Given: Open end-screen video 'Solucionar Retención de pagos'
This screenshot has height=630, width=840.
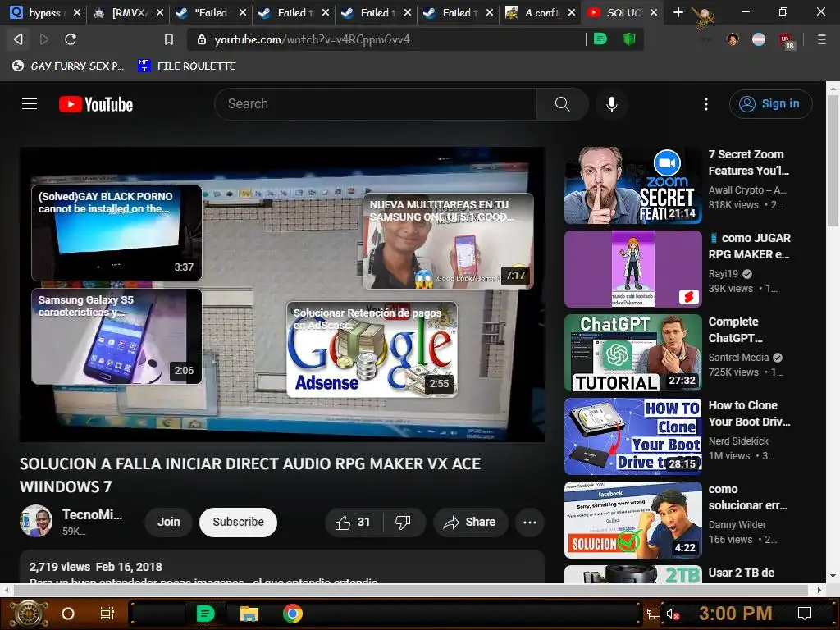Looking at the screenshot, I should click(x=372, y=349).
